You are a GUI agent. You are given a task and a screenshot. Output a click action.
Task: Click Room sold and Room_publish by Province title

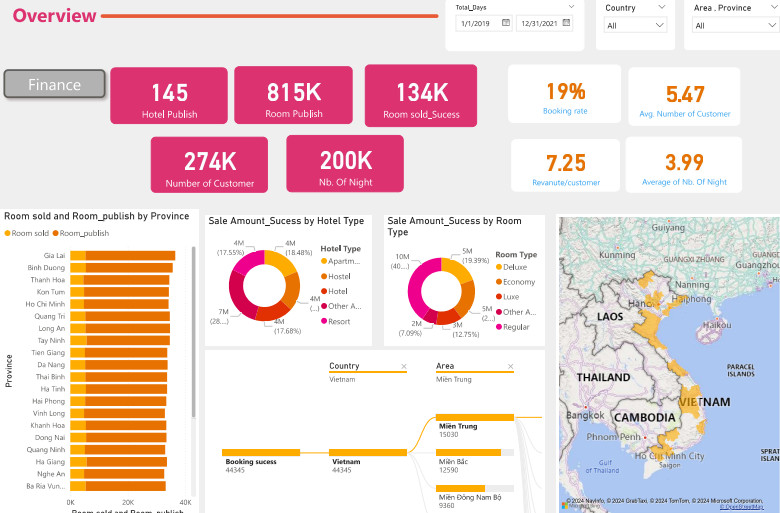click(x=97, y=216)
